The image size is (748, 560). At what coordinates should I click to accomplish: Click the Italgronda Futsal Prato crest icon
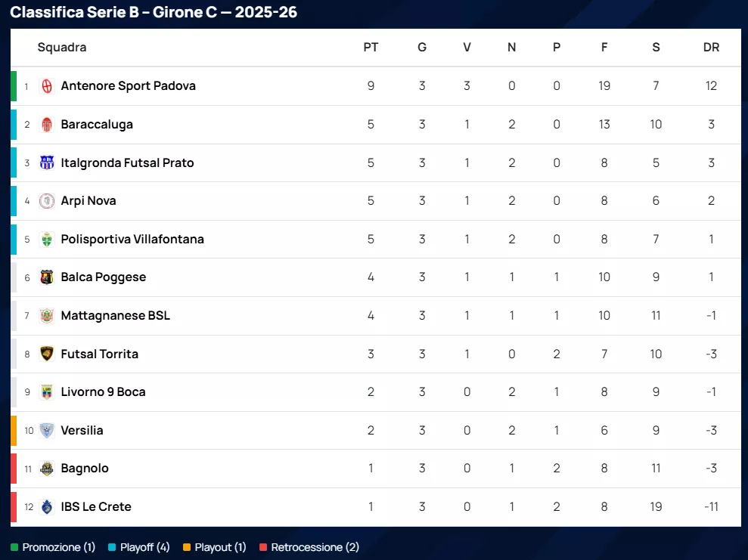pyautogui.click(x=47, y=163)
